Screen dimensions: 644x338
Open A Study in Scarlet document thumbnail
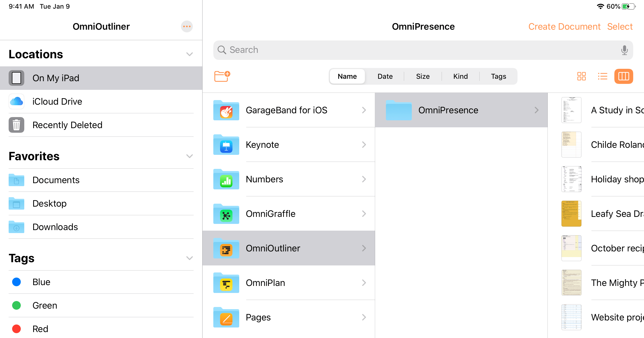[x=571, y=110]
